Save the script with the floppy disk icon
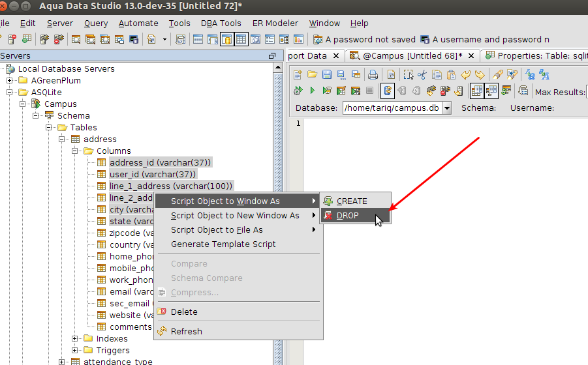The image size is (588, 365). click(326, 74)
